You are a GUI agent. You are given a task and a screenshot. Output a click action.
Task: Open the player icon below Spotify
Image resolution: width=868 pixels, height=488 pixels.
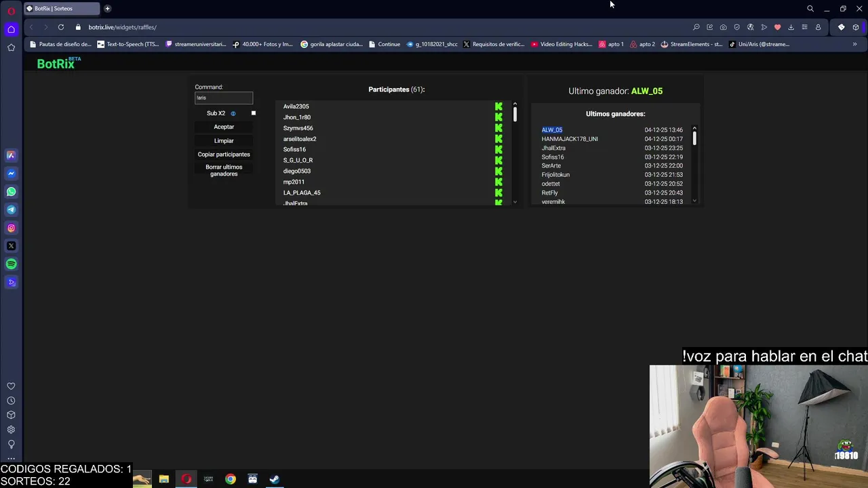pyautogui.click(x=11, y=283)
